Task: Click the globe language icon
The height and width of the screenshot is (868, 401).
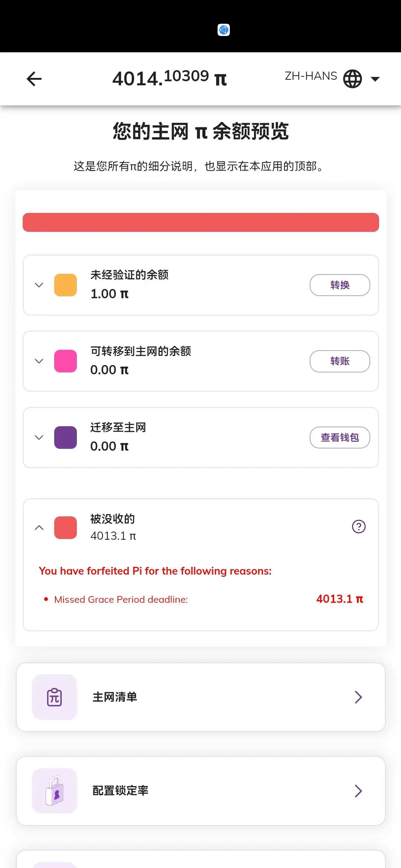Action: pos(352,79)
